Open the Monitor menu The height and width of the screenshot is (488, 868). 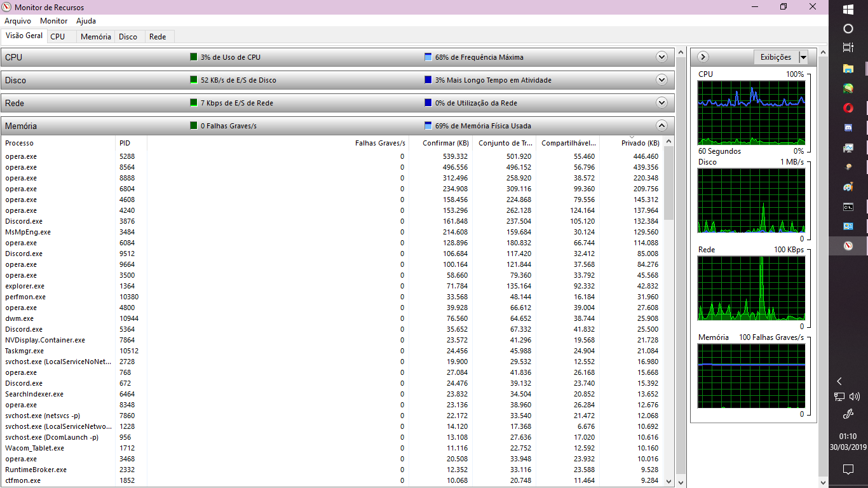click(54, 21)
